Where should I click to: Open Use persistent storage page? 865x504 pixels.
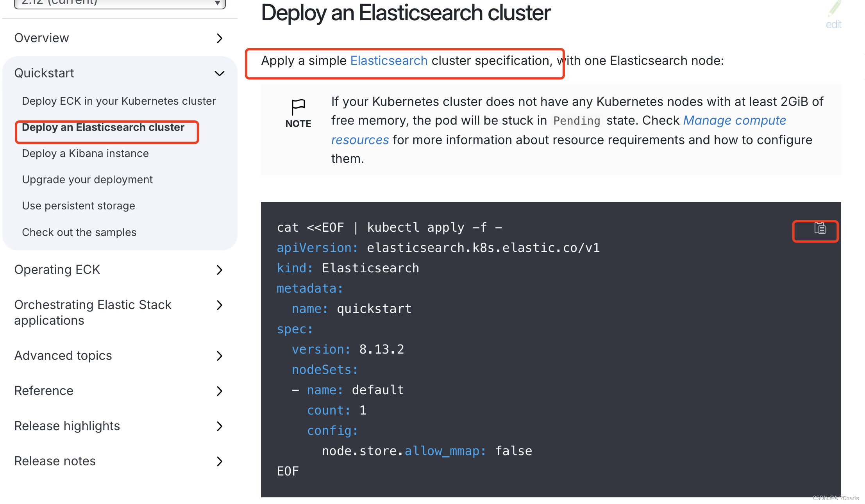pos(79,206)
